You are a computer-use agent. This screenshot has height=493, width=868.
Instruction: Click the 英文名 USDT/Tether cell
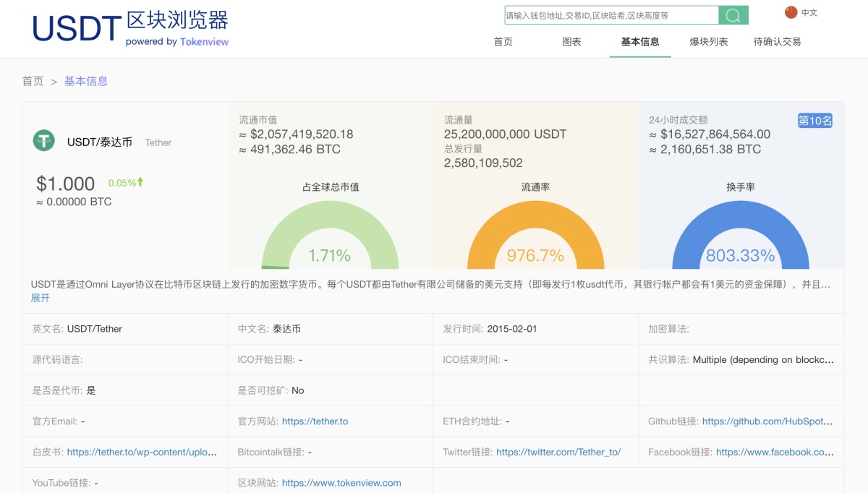(125, 329)
